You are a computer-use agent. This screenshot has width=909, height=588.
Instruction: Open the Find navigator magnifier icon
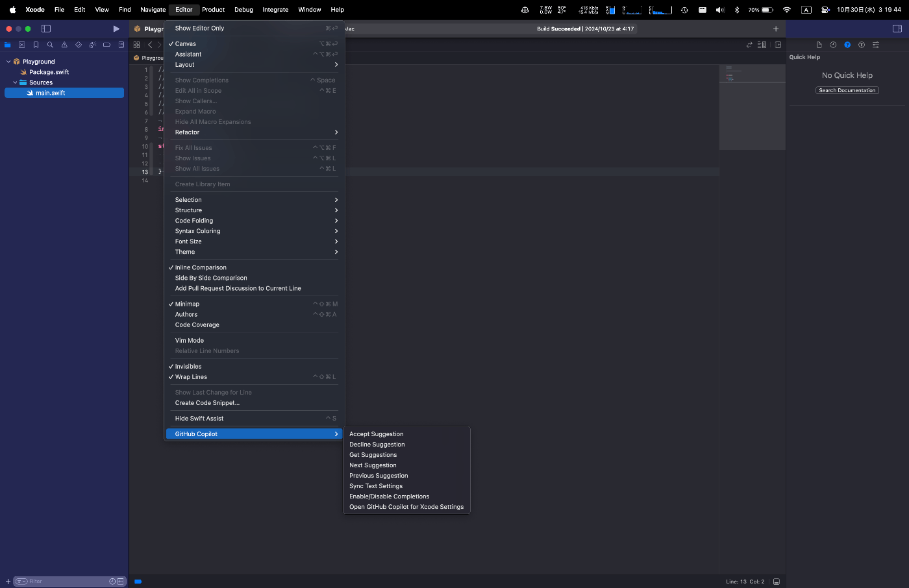coord(50,45)
